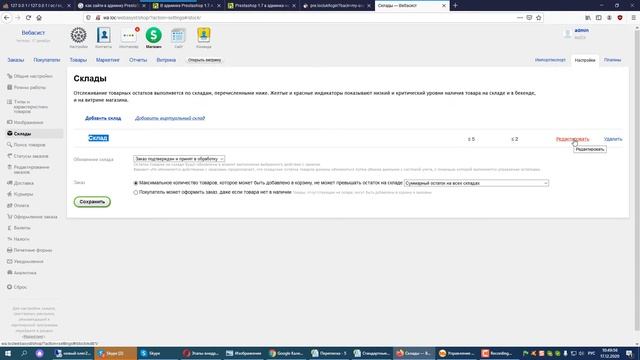
Task: Open Курьеры in sidebar
Action: (x=23, y=194)
